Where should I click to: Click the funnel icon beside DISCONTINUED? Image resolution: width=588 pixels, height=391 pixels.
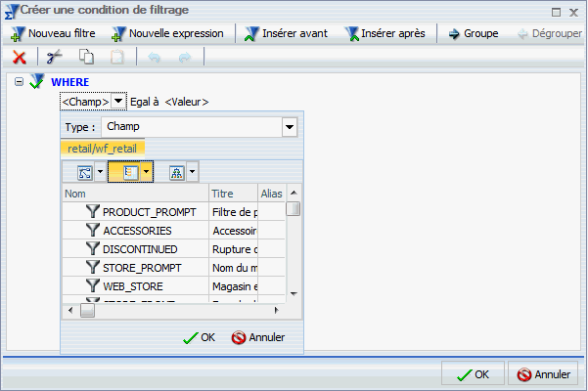click(x=92, y=248)
